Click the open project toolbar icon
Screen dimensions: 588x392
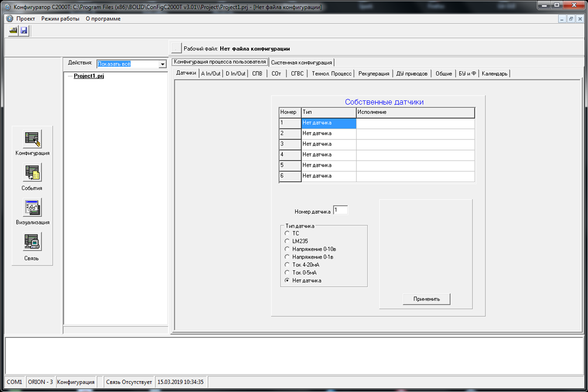click(x=13, y=31)
